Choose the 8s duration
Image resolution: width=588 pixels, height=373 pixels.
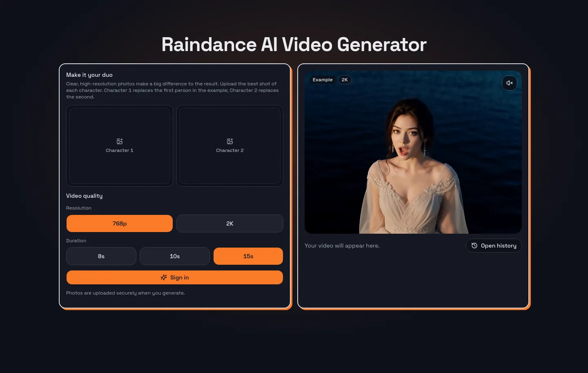tap(101, 256)
